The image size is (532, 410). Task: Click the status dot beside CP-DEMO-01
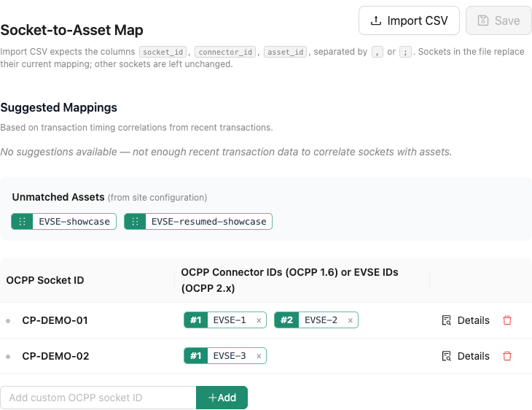(x=8, y=321)
